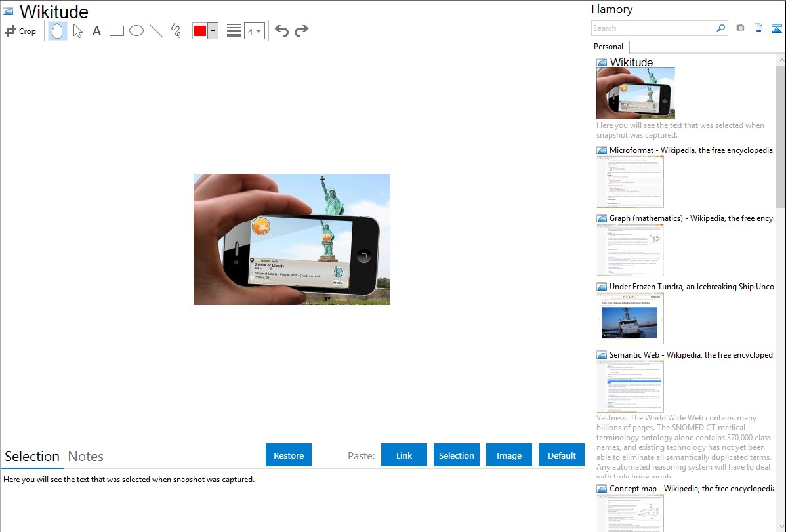786x532 pixels.
Task: Click the Selection paste button
Action: tap(457, 455)
